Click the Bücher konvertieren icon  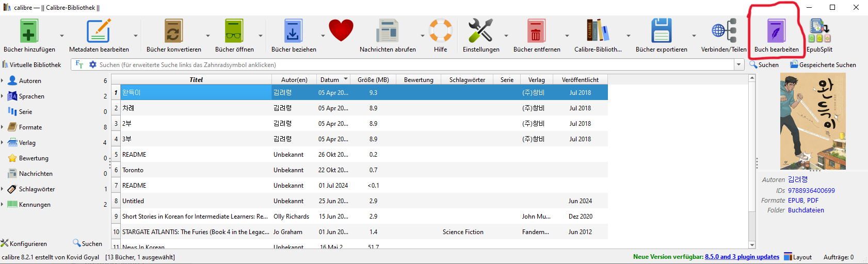[173, 31]
